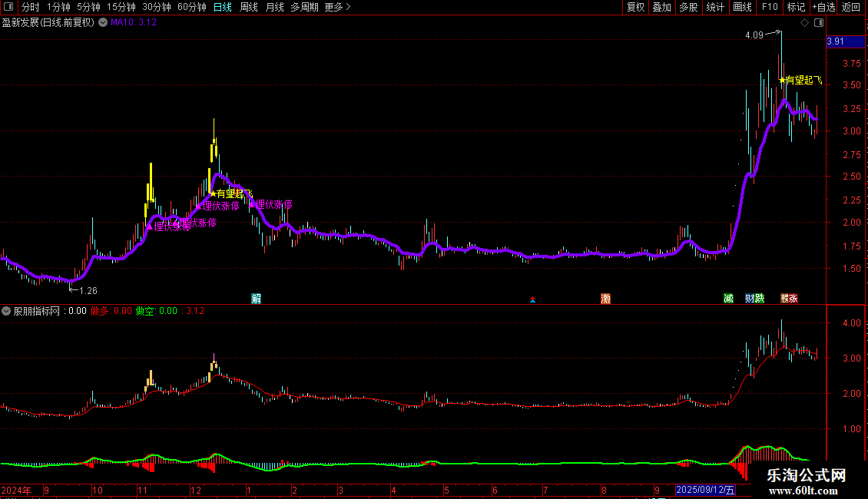
Task: Click the 做空: 0.00 value label
Action: coord(157,311)
